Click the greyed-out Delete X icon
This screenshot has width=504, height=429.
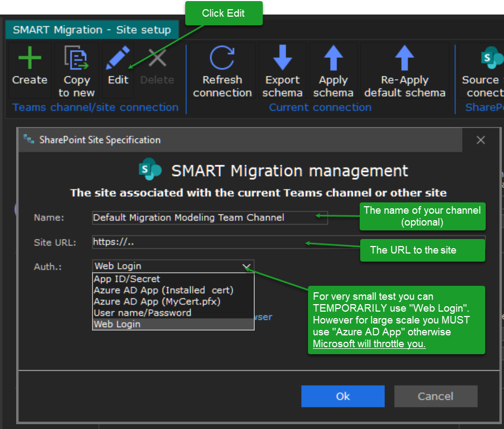point(157,58)
